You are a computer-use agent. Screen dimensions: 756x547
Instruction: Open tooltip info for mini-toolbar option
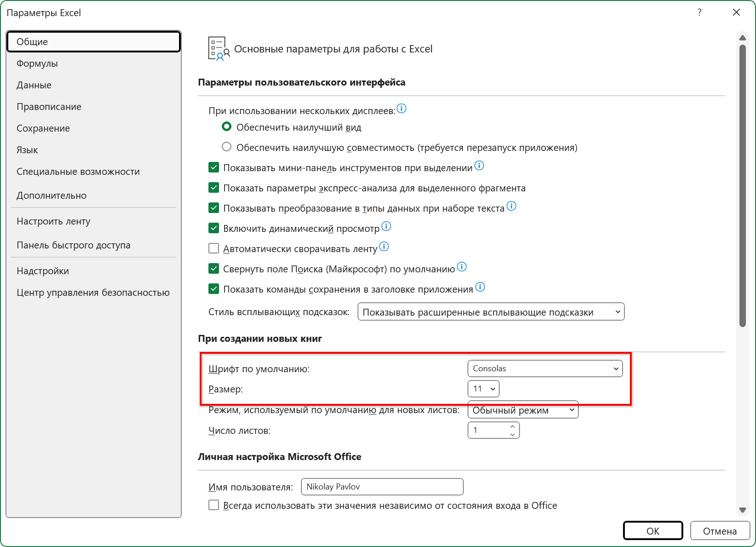tap(479, 166)
